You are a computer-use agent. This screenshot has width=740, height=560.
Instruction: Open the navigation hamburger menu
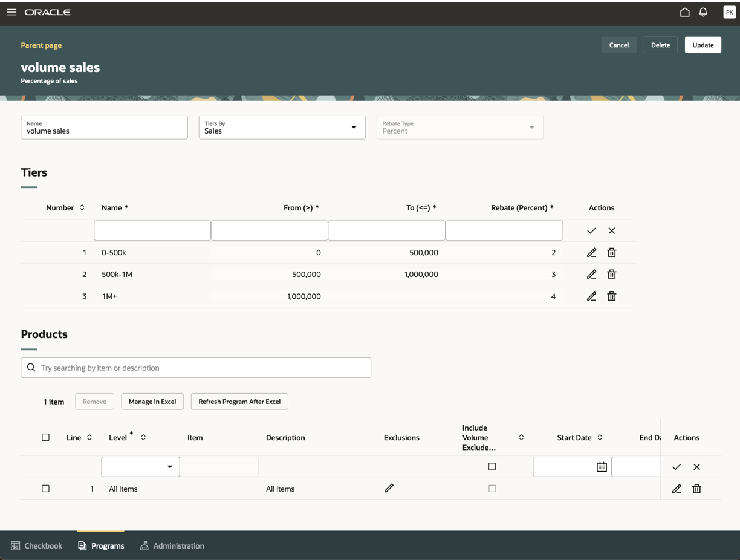11,11
